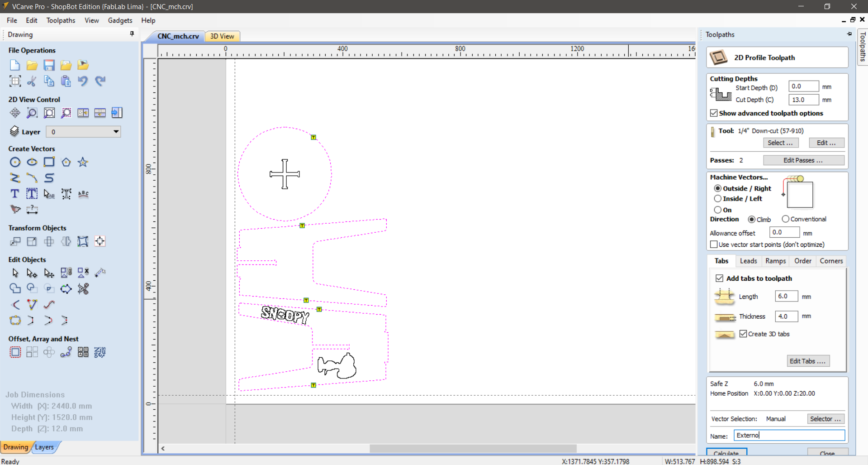The height and width of the screenshot is (465, 868).
Task: Draw Rectangle vector tool
Action: click(49, 162)
